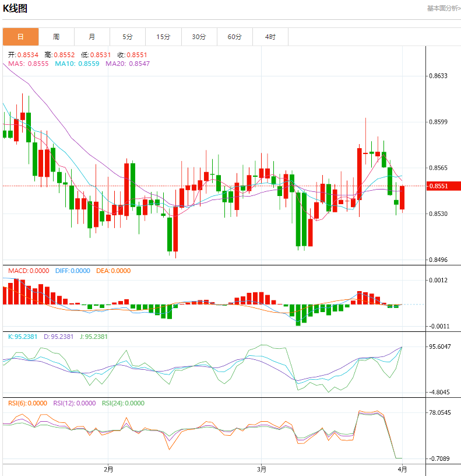This screenshot has height=476, width=461.
Task: Click the D:95.2381 KDJ label
Action: (58, 337)
